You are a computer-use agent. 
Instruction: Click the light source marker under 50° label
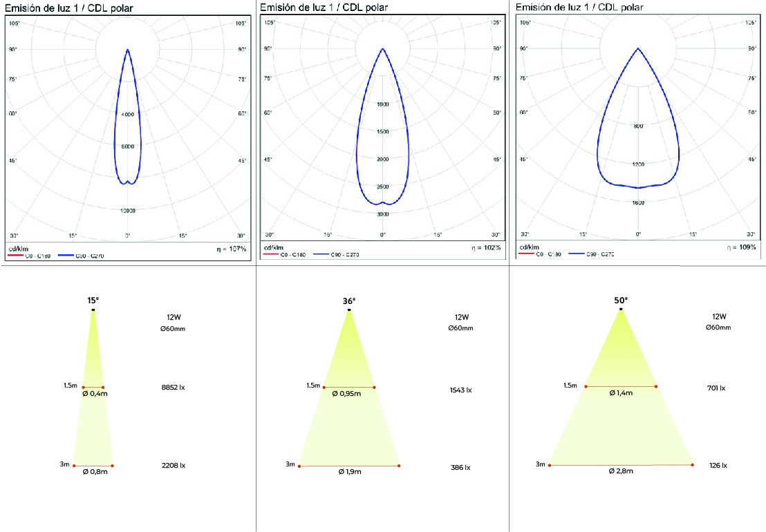pyautogui.click(x=621, y=309)
